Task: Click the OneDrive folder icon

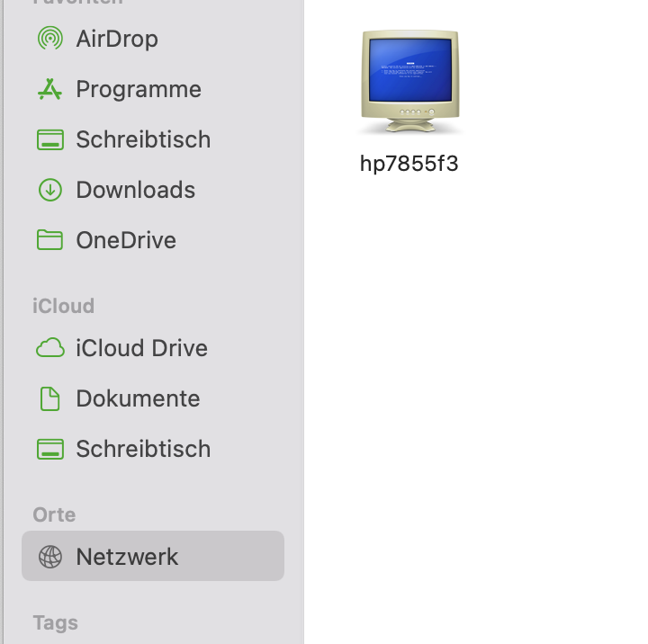Action: [x=49, y=240]
